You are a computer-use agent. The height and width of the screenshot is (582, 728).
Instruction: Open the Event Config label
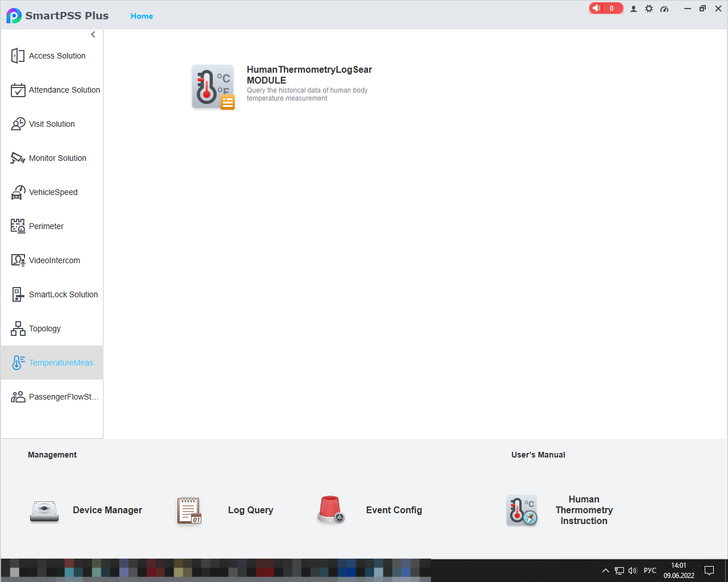pyautogui.click(x=394, y=510)
